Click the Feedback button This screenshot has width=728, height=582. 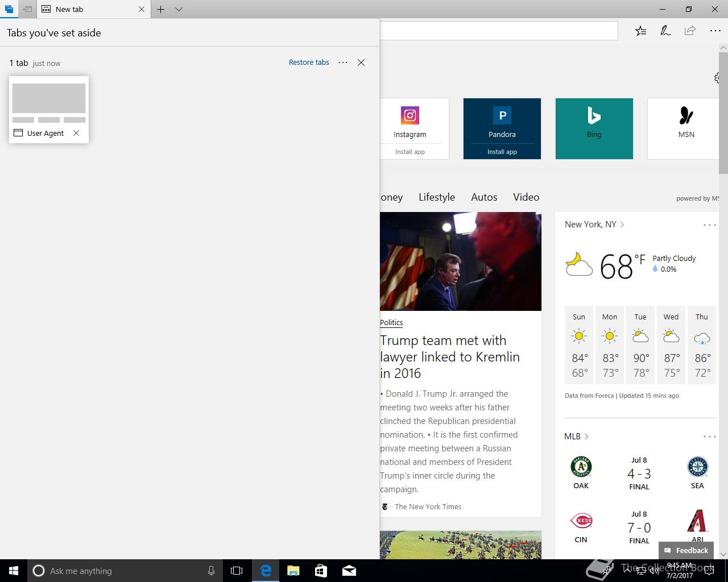(686, 550)
